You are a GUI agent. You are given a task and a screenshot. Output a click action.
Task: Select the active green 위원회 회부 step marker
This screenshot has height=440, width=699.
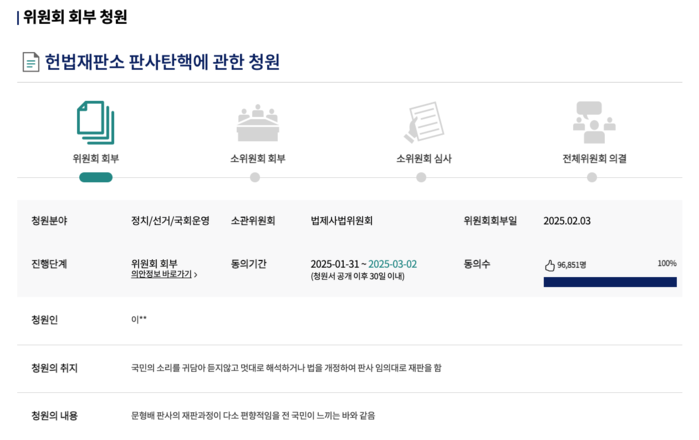pos(96,177)
